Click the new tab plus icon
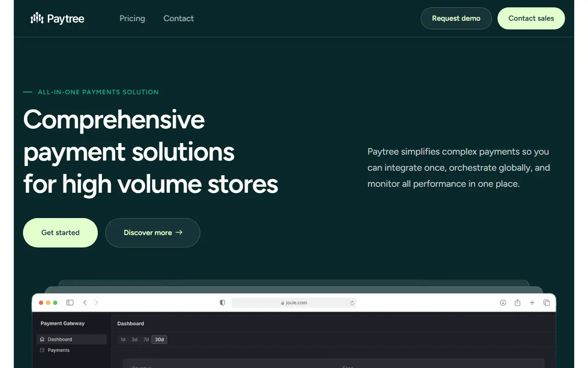Image resolution: width=588 pixels, height=368 pixels. point(532,303)
